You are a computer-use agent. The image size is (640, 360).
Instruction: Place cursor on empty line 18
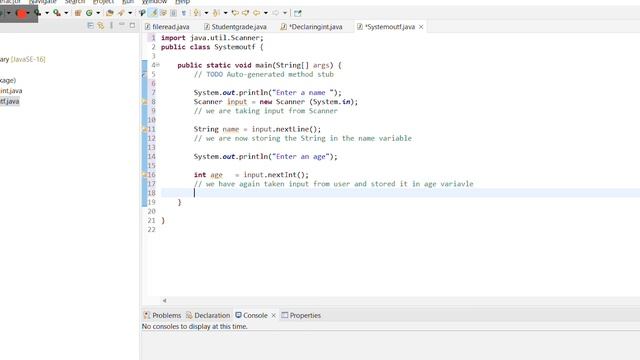[x=400, y=193]
